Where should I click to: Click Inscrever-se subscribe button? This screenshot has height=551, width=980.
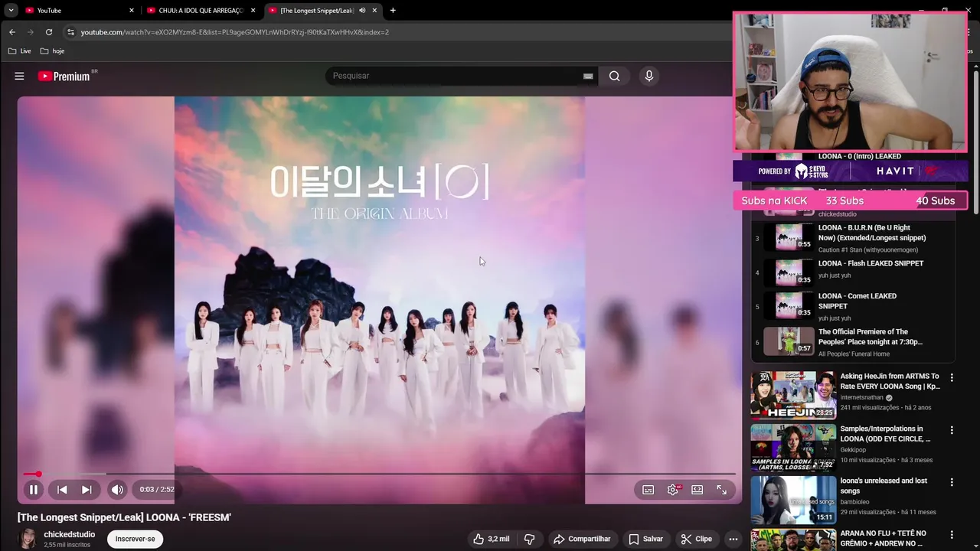(x=135, y=539)
